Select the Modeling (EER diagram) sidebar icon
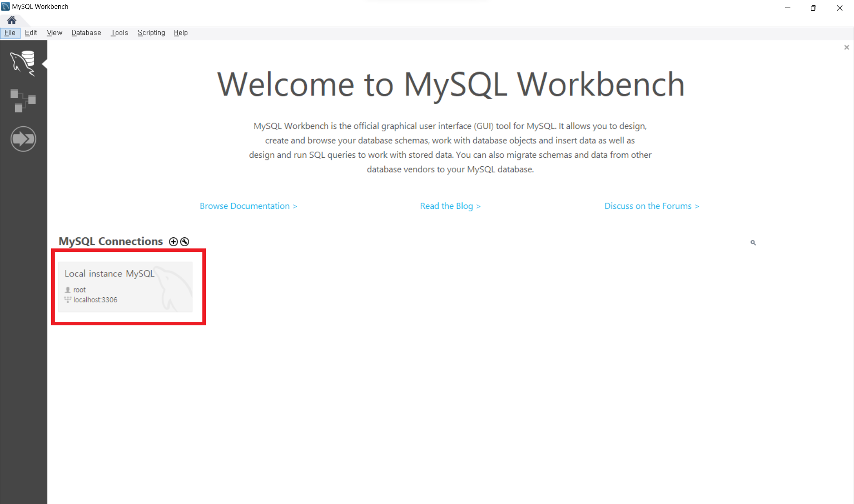This screenshot has height=504, width=854. tap(23, 100)
